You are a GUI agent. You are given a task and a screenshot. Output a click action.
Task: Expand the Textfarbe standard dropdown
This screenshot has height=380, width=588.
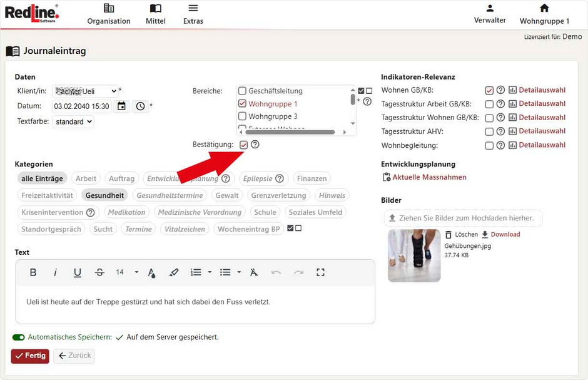click(73, 121)
